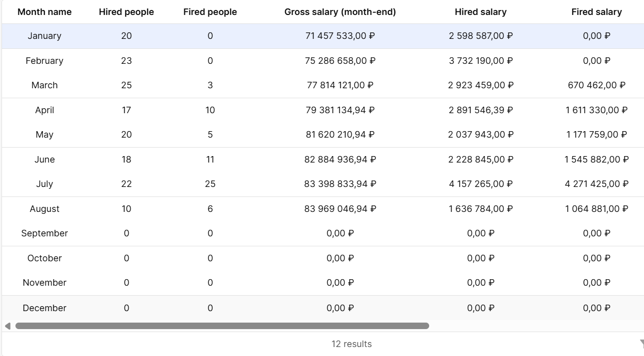The image size is (644, 356).
Task: Select the December month name cell
Action: tap(44, 308)
